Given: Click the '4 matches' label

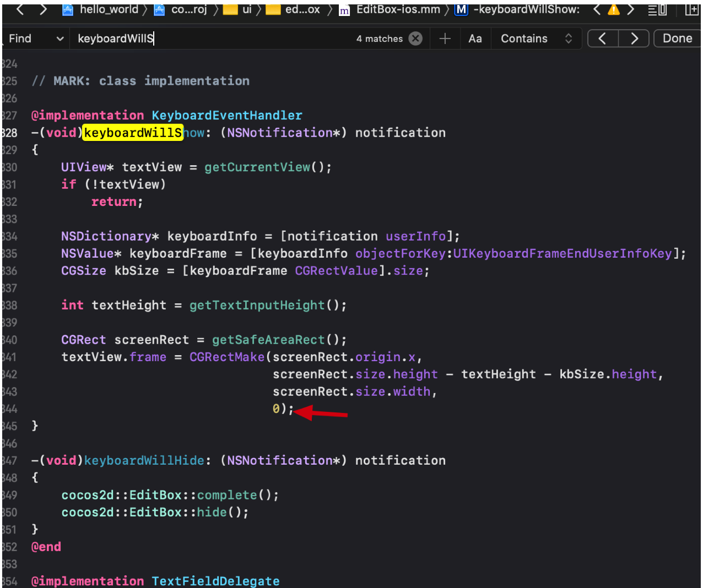Looking at the screenshot, I should [x=380, y=39].
